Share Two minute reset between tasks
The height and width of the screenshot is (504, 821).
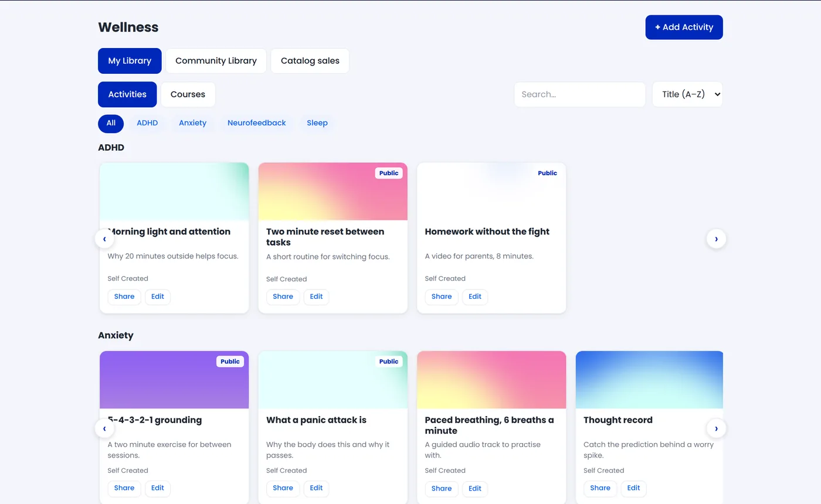click(283, 297)
